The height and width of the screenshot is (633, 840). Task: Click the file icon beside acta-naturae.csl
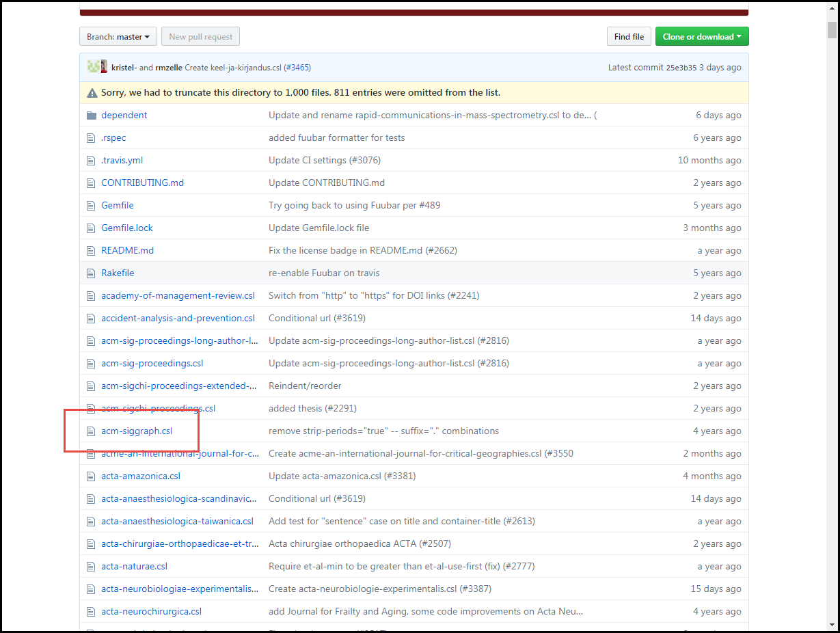point(91,566)
